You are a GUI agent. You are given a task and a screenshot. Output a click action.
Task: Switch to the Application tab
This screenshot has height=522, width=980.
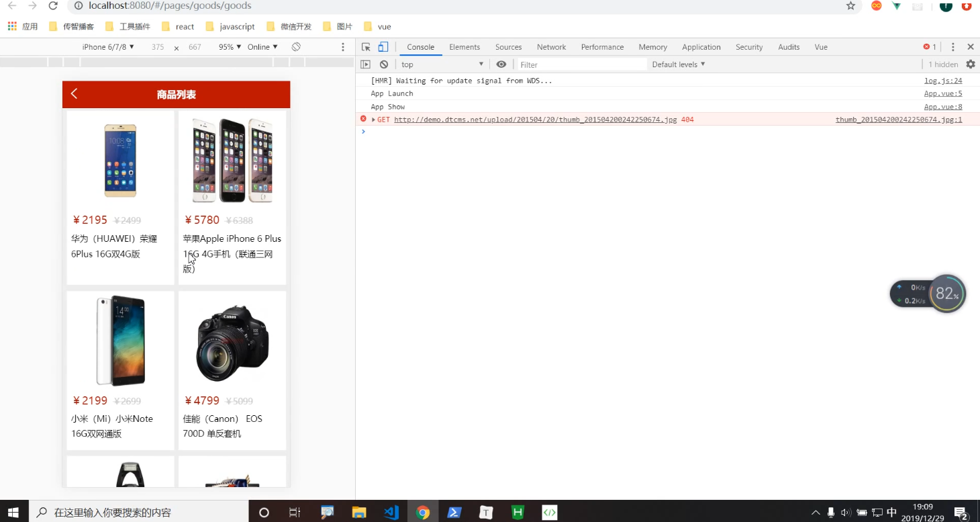coord(701,47)
